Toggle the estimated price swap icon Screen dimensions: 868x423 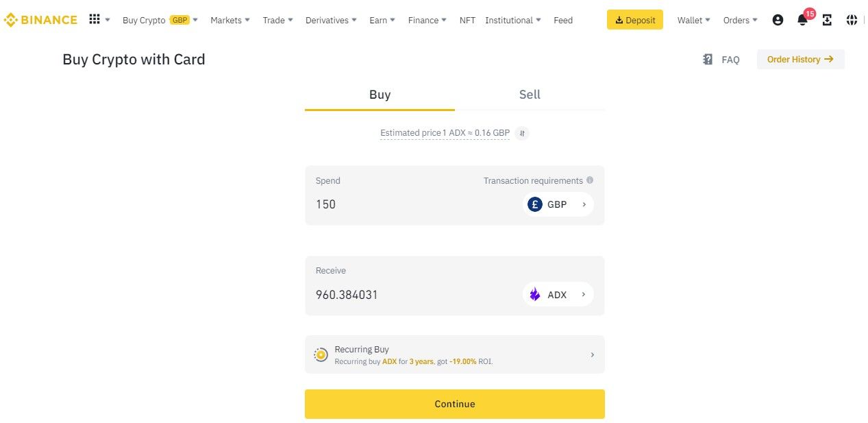(522, 133)
